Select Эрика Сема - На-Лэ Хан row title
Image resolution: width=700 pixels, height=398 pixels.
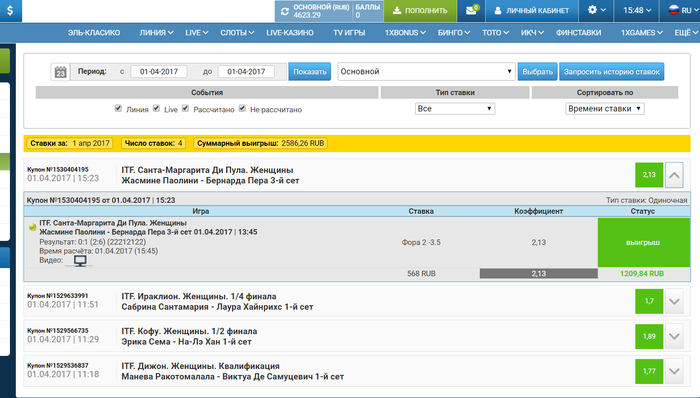click(187, 342)
